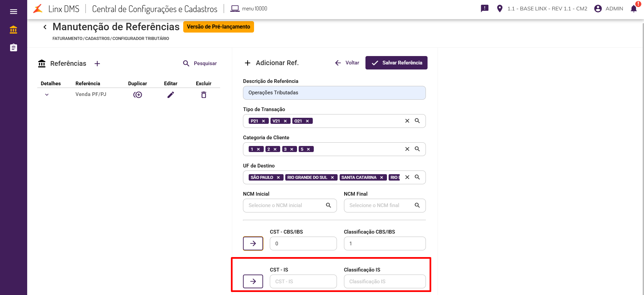Edit the Venda PF/PJ reference

[171, 95]
